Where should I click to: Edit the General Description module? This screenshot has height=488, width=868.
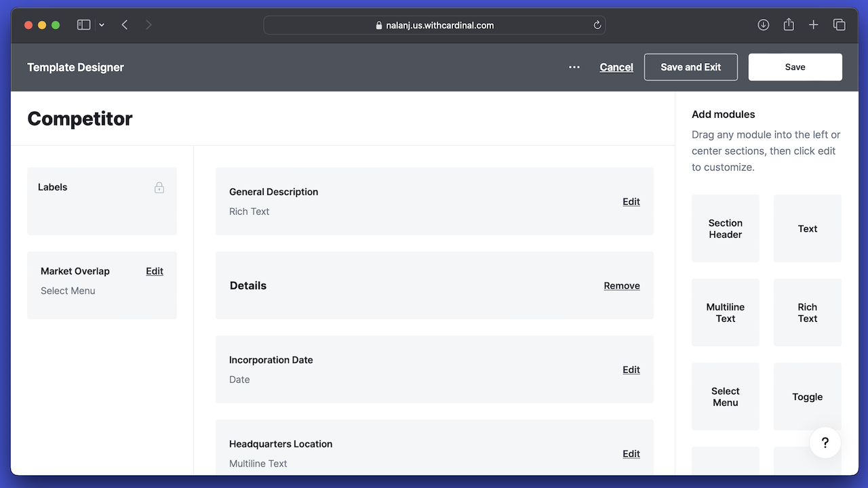point(631,201)
